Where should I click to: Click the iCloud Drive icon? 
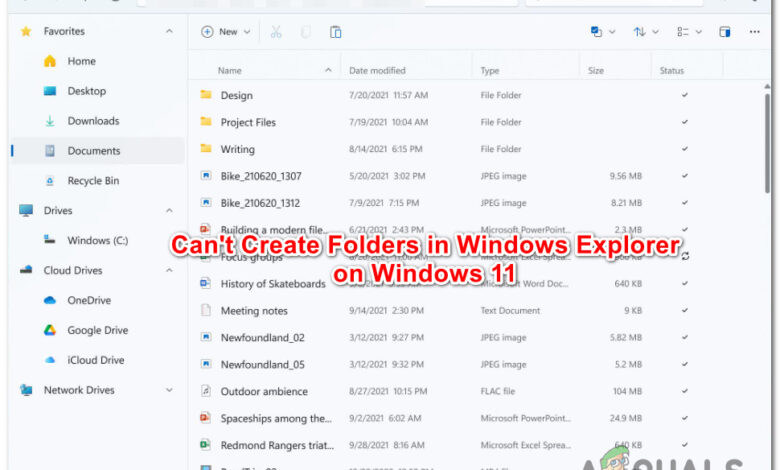pos(50,360)
